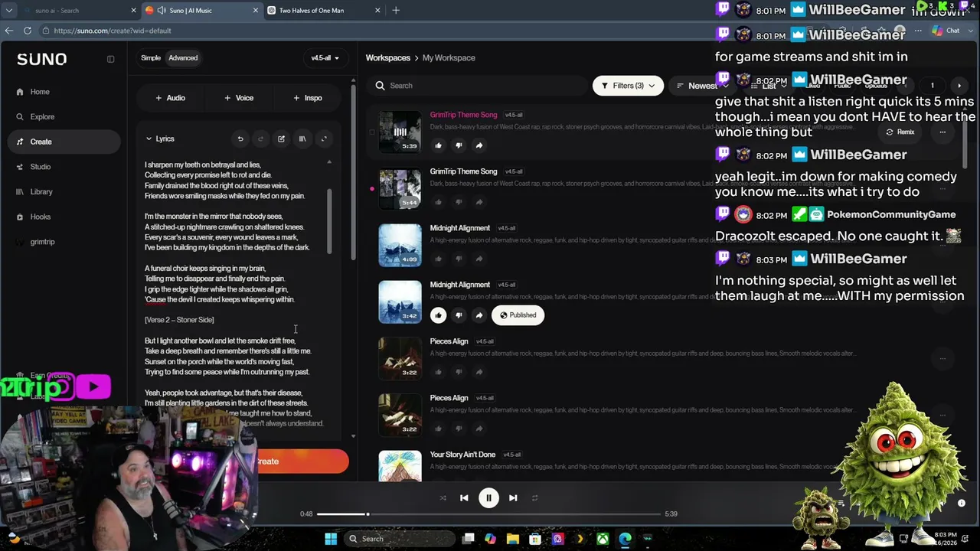980x551 pixels.
Task: Like the GrimTrip Theme Song 5:44 track
Action: click(x=438, y=202)
